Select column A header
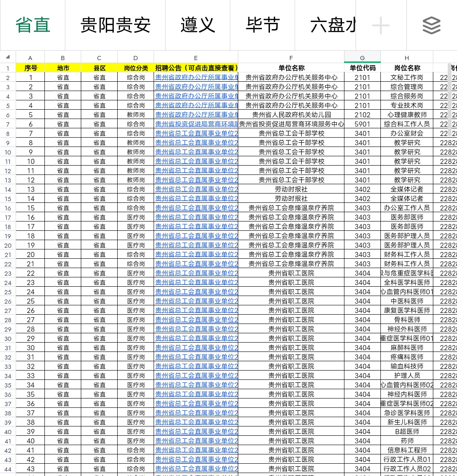This screenshot has width=457, height=476. [30, 58]
